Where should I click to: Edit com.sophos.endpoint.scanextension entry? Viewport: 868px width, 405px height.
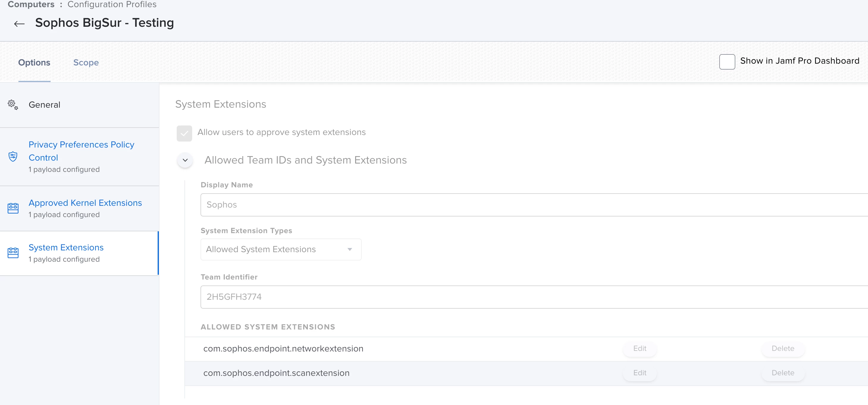click(640, 373)
